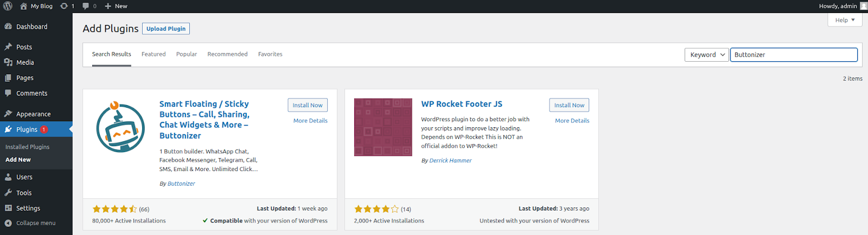Expand the Help tab
The height and width of the screenshot is (235, 868).
(x=845, y=20)
